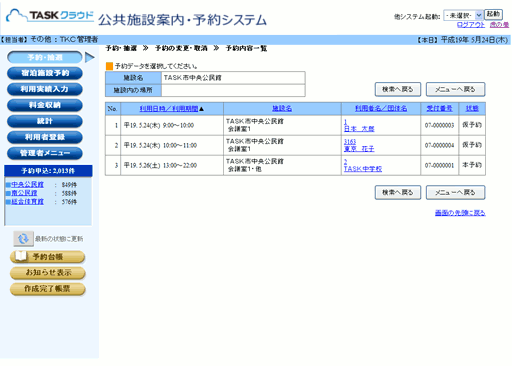Open the 宿泊施設予約 menu
Viewport: 512px width, 366px height.
tap(45, 73)
